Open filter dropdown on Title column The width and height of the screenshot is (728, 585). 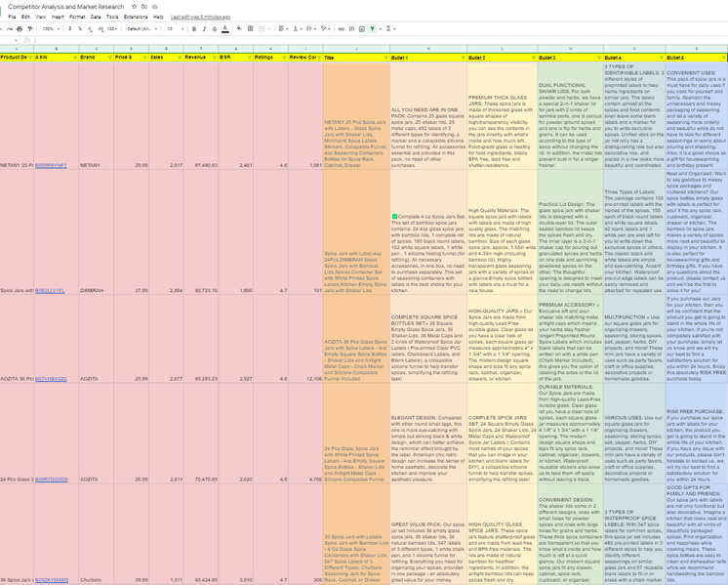[x=386, y=58]
